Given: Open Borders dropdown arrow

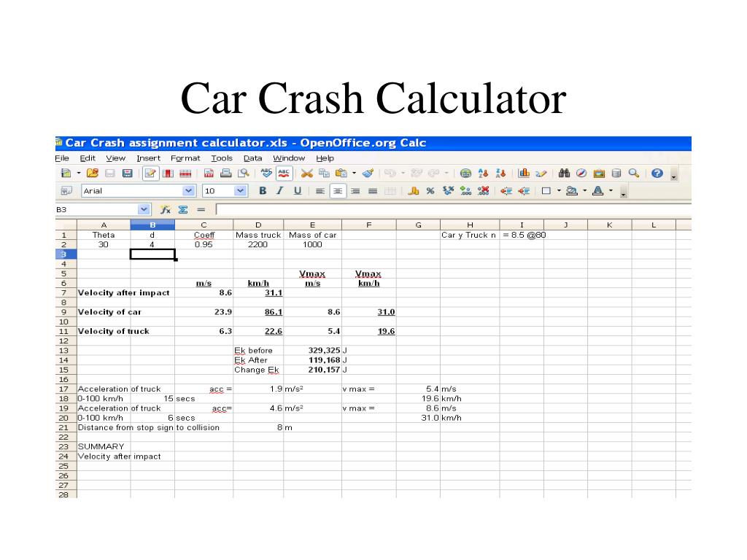Looking at the screenshot, I should (x=559, y=191).
